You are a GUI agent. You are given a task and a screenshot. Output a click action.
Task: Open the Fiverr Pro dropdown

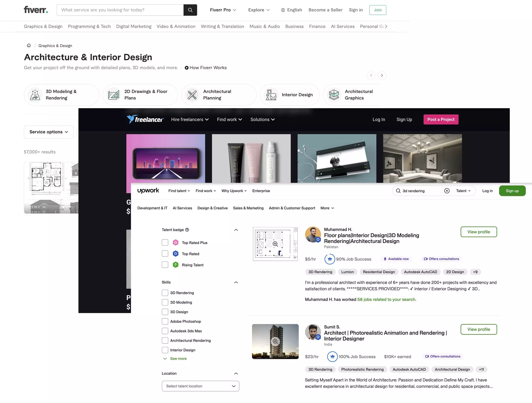[223, 10]
